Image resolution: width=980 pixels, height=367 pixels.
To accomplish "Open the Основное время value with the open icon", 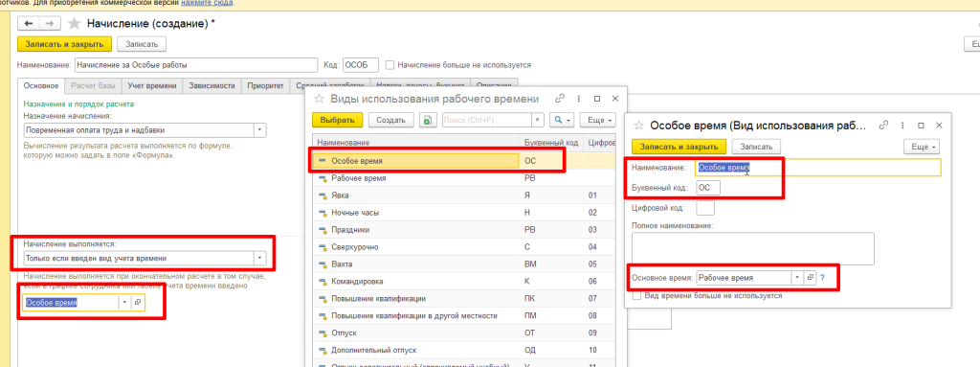I will click(810, 278).
